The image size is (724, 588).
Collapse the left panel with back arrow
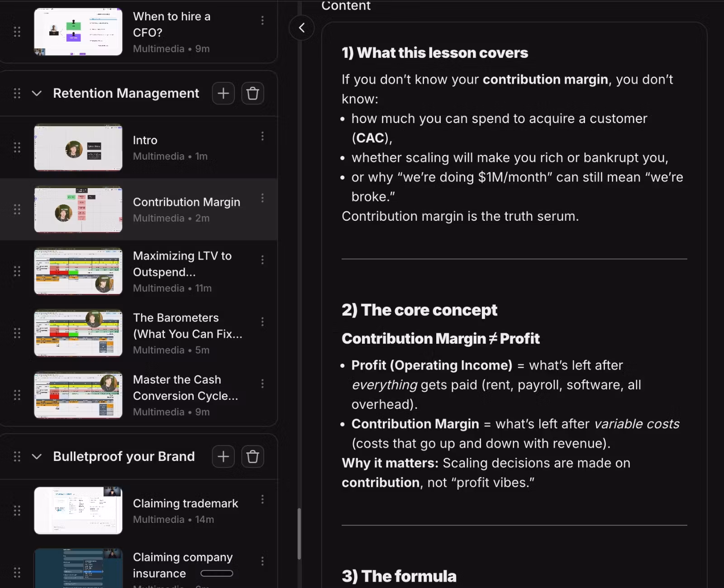[x=301, y=28]
